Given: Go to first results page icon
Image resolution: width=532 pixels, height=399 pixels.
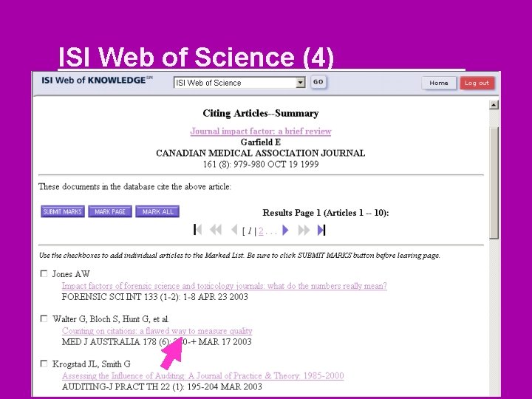Looking at the screenshot, I should 197,230.
